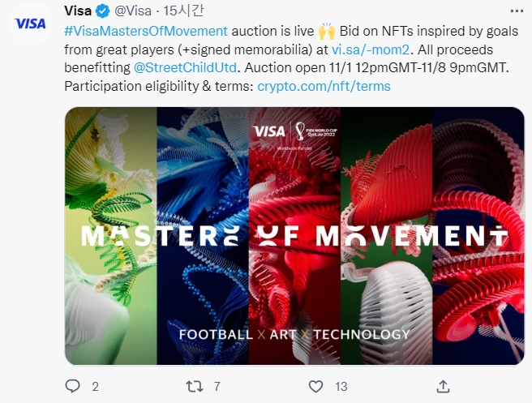
Task: Click the reply speech bubble icon
Action: click(72, 386)
